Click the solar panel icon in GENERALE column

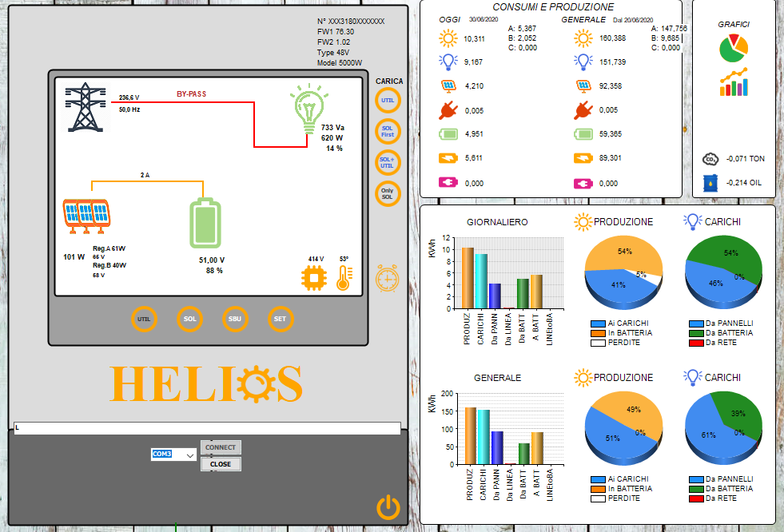click(583, 86)
